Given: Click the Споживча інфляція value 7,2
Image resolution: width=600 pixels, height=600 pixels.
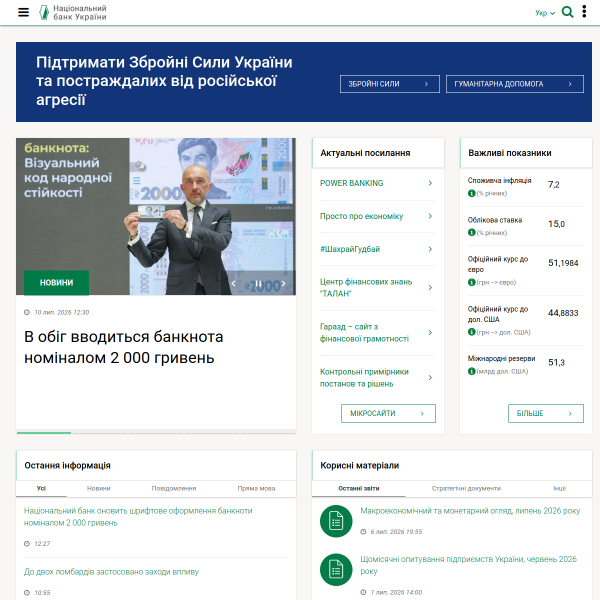Looking at the screenshot, I should pos(554,185).
